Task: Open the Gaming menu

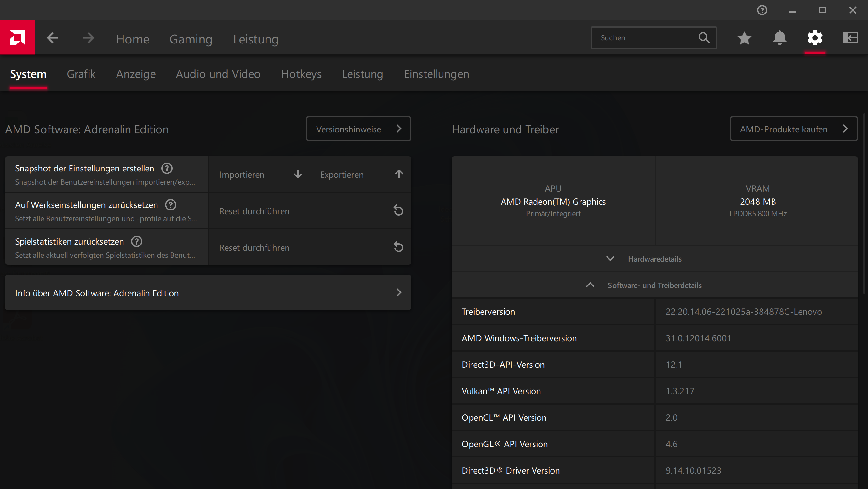Action: click(191, 39)
